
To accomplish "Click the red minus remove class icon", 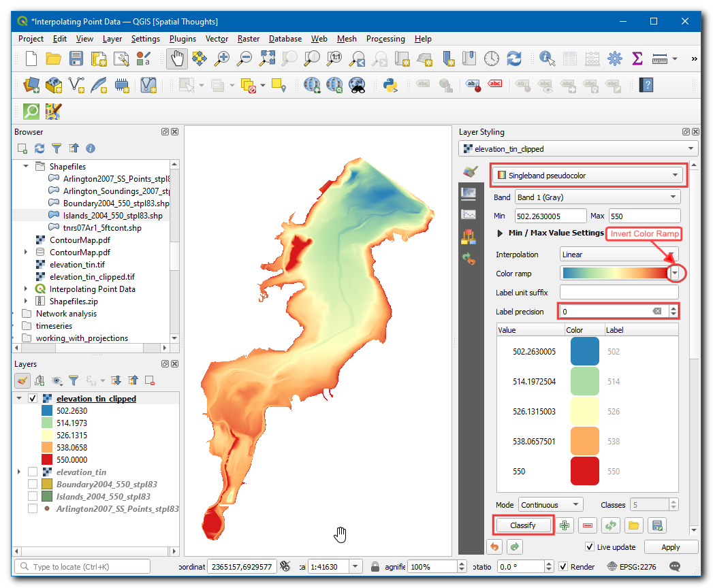I will [x=587, y=525].
